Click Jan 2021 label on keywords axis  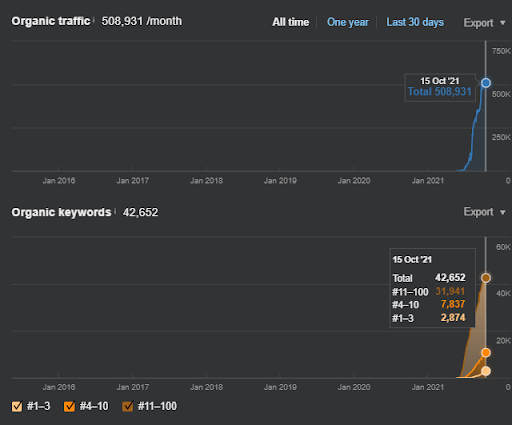coord(428,387)
